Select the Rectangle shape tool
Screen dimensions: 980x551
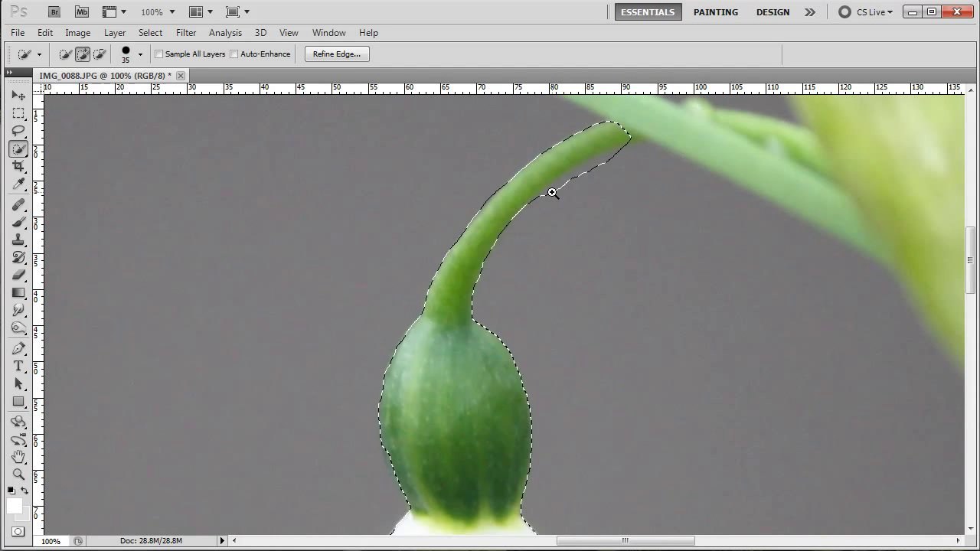coord(18,402)
